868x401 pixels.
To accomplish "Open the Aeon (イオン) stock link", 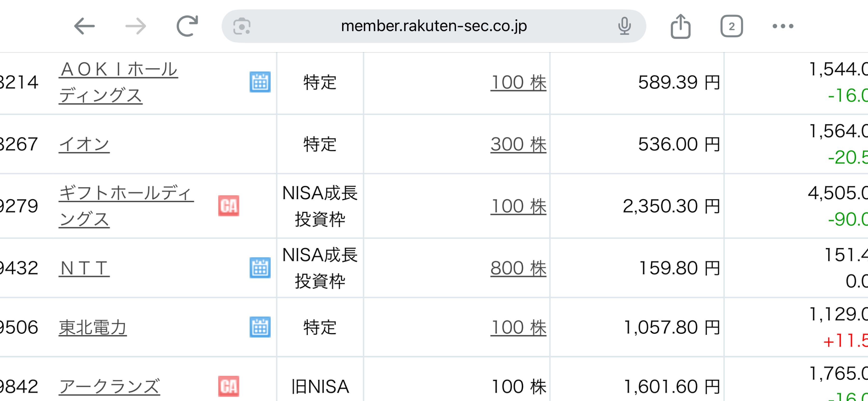I will pyautogui.click(x=84, y=144).
